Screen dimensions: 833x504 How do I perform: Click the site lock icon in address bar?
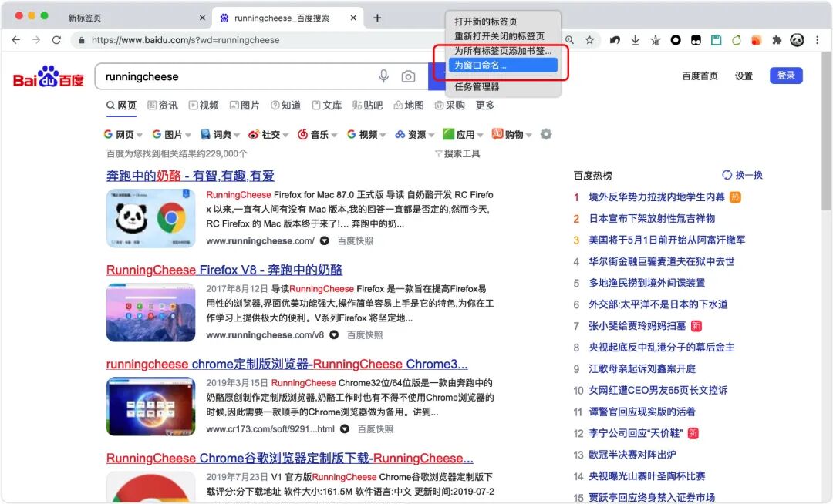click(x=81, y=40)
